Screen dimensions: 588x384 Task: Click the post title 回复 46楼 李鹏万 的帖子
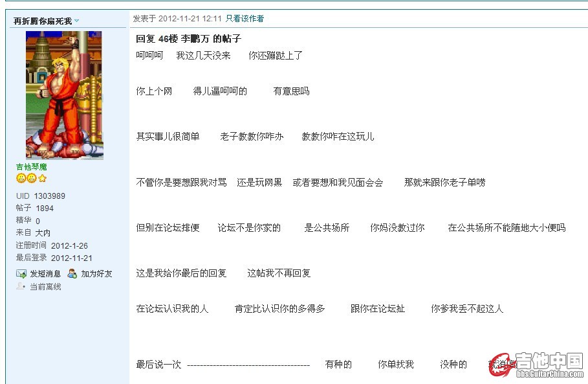(x=188, y=39)
